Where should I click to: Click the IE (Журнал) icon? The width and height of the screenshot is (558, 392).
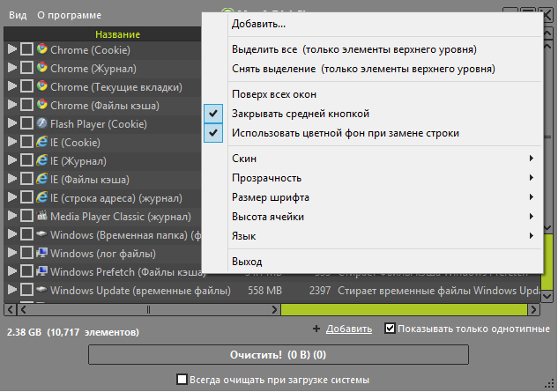(x=42, y=160)
